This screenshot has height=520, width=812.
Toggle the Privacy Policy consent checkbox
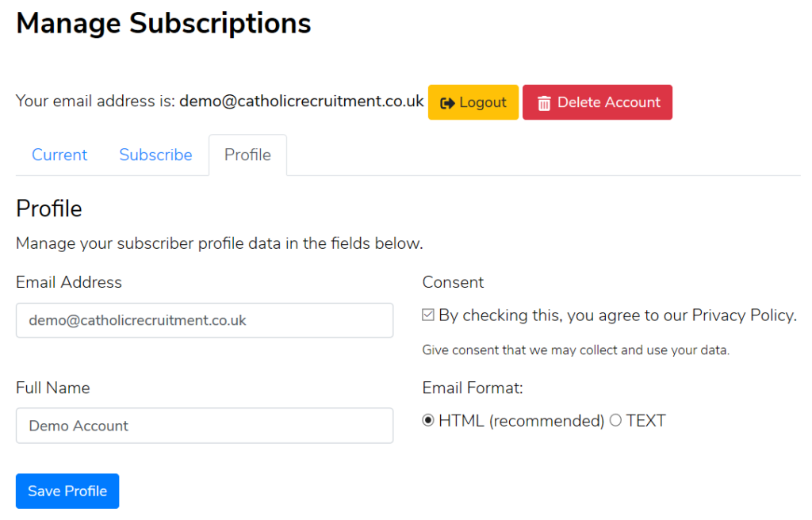click(x=427, y=315)
